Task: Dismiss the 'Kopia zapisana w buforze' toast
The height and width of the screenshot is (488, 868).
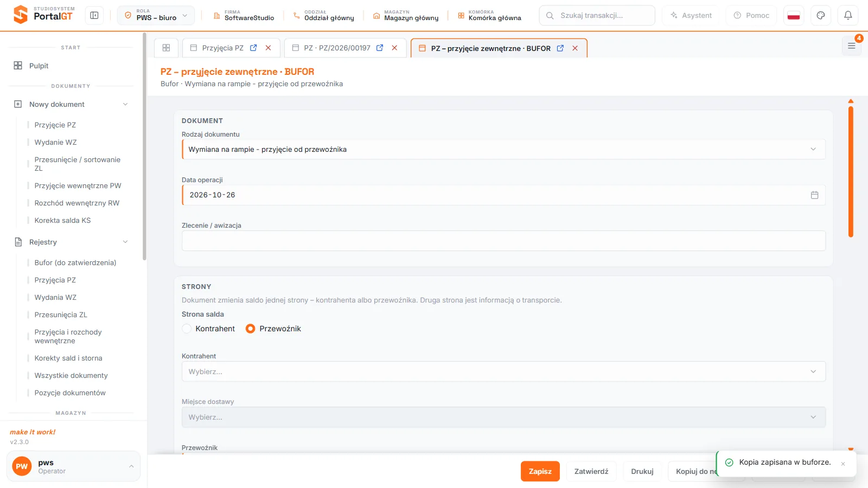Action: click(843, 464)
